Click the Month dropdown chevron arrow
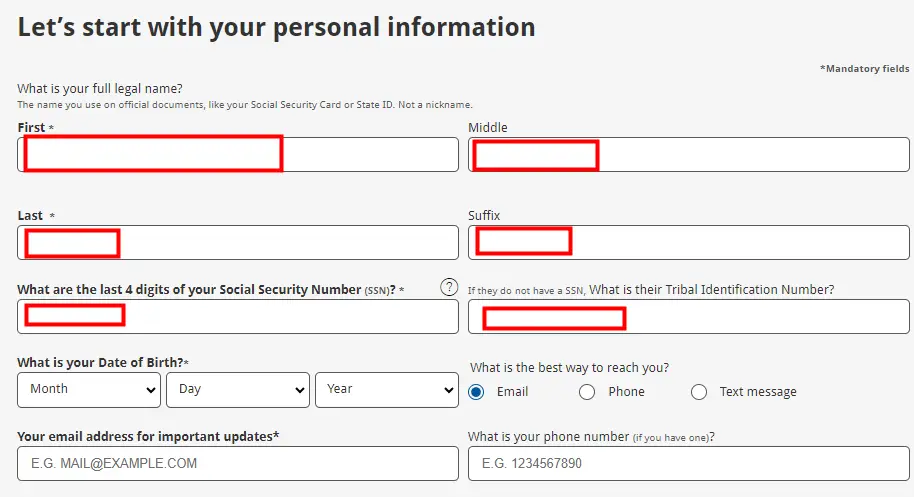This screenshot has height=497, width=914. pyautogui.click(x=150, y=390)
